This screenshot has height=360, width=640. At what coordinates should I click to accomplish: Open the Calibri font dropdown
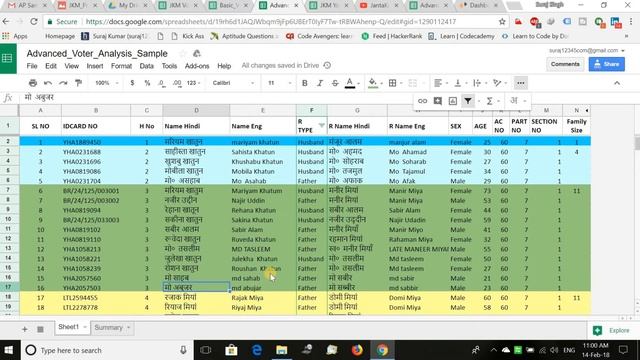(x=233, y=83)
